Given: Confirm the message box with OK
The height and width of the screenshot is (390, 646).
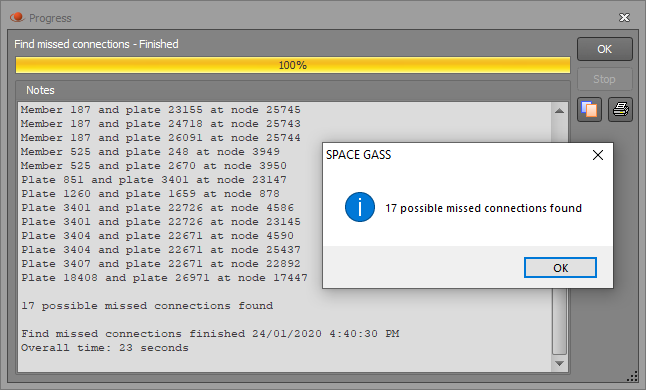Looking at the screenshot, I should 560,268.
